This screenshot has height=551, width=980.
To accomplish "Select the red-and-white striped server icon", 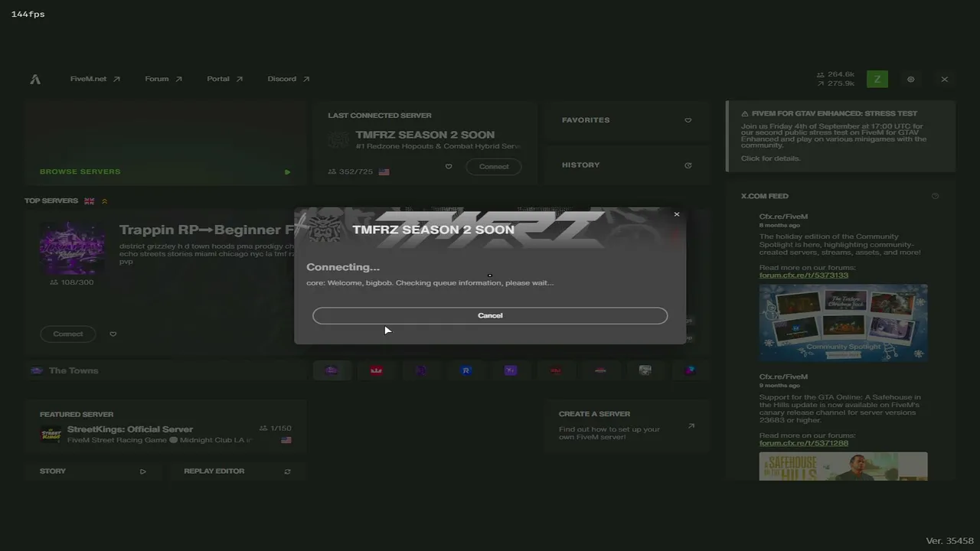I will pos(600,370).
